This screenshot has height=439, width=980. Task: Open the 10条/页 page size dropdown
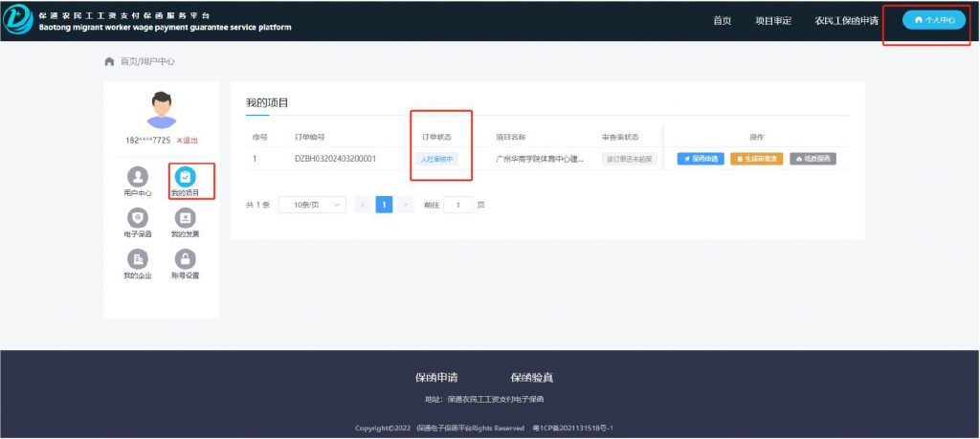(312, 205)
